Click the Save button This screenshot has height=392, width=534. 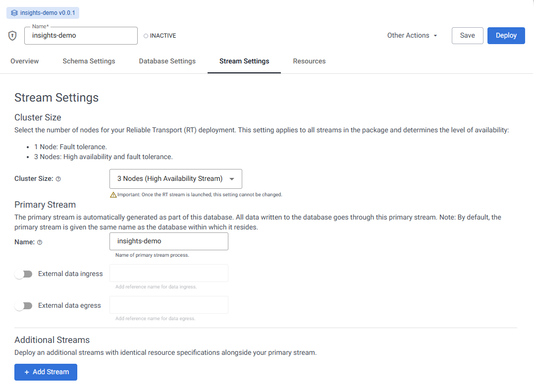click(x=467, y=36)
